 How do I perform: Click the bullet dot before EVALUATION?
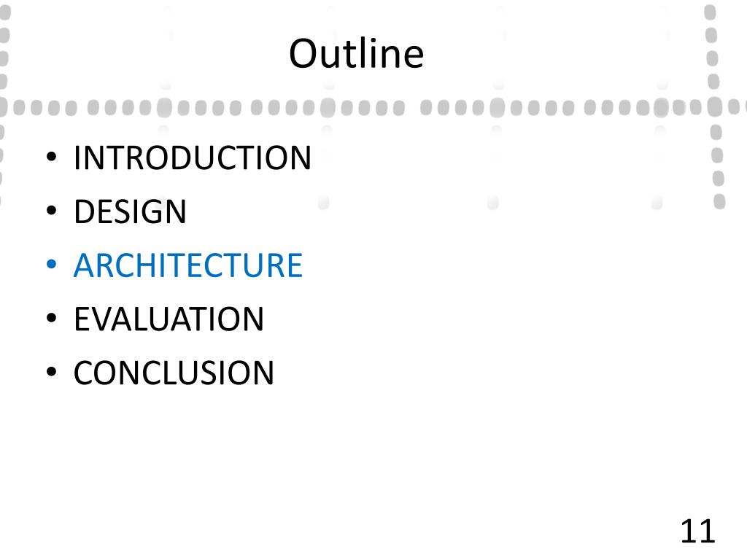[x=52, y=318]
